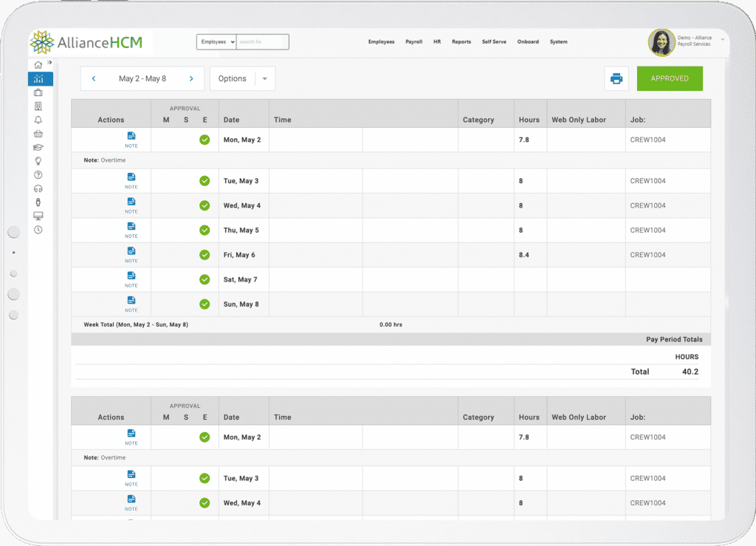The width and height of the screenshot is (756, 546).
Task: Open the lightbulb ideas icon
Action: click(38, 160)
